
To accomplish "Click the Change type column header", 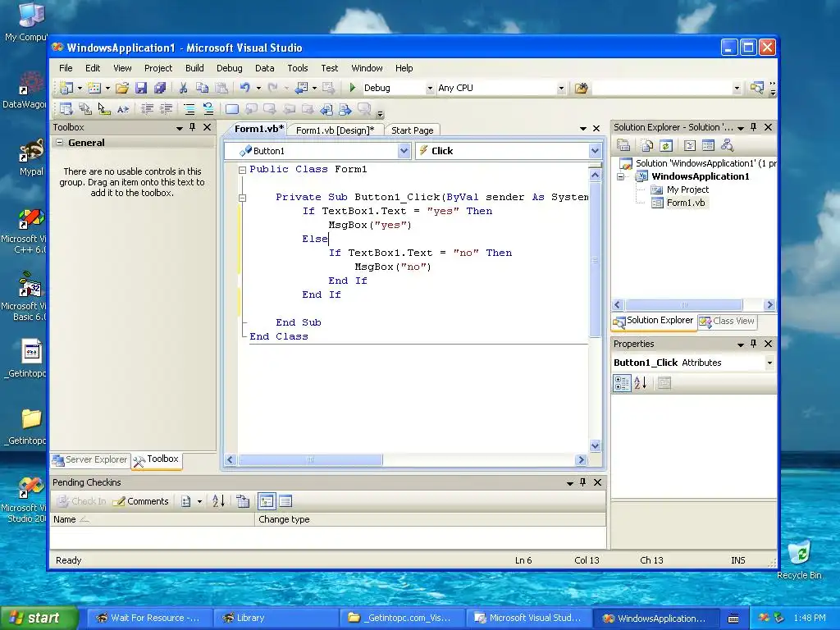I will [x=430, y=519].
